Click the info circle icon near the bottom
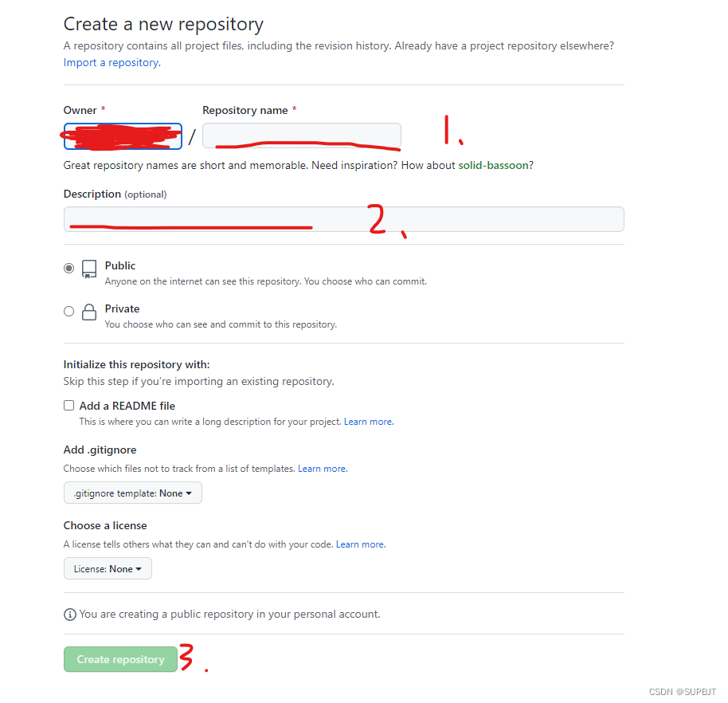Screen dimensions: 728x703 (x=69, y=615)
